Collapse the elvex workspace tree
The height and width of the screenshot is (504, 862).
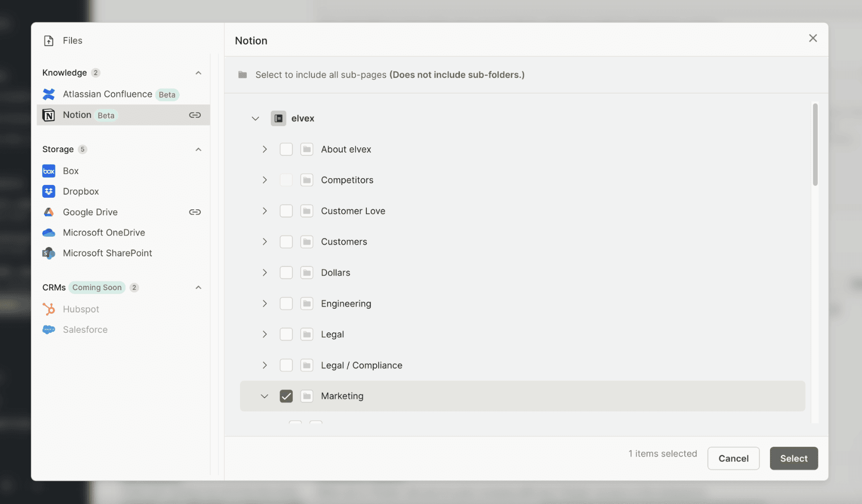tap(255, 118)
